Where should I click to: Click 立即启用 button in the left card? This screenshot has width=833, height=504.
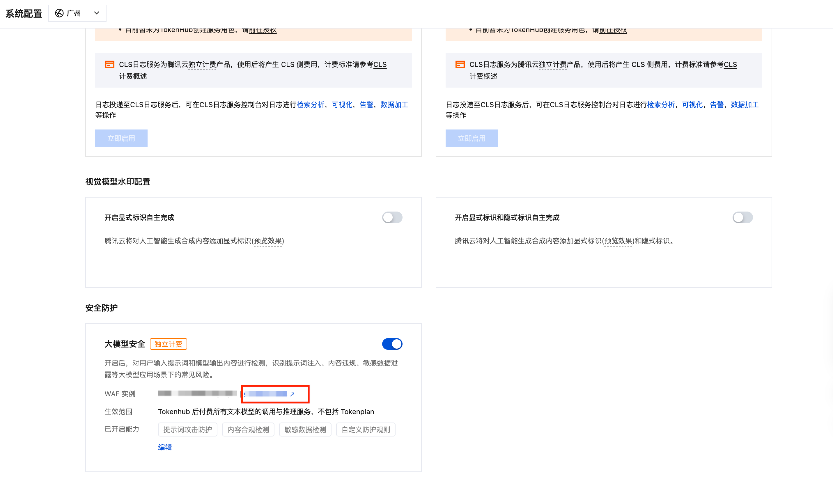[121, 138]
